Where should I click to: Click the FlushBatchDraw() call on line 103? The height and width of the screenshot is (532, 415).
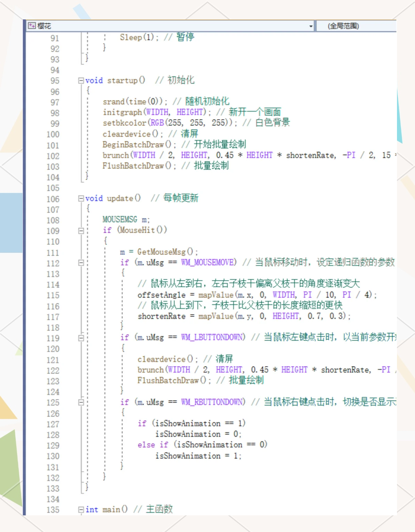pyautogui.click(x=139, y=166)
